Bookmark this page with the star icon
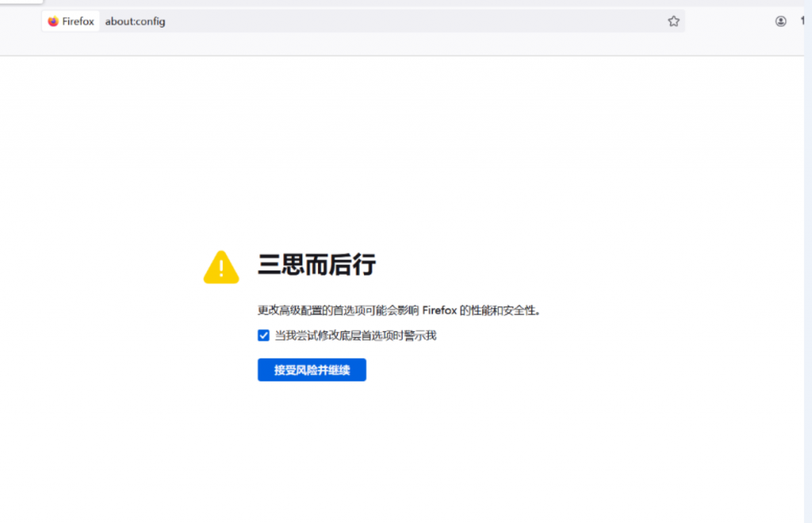The height and width of the screenshot is (523, 812). click(x=673, y=21)
